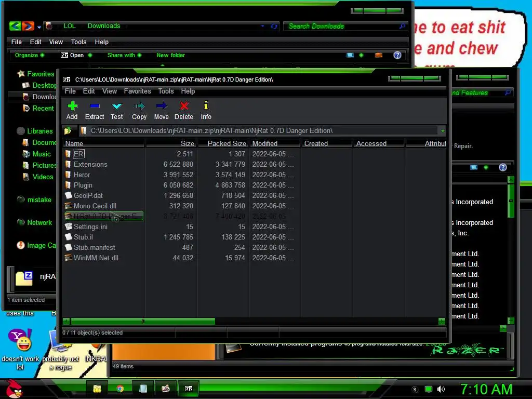Click the Extract button in 7-Zip
Viewport: 532px width, 399px height.
(x=95, y=111)
